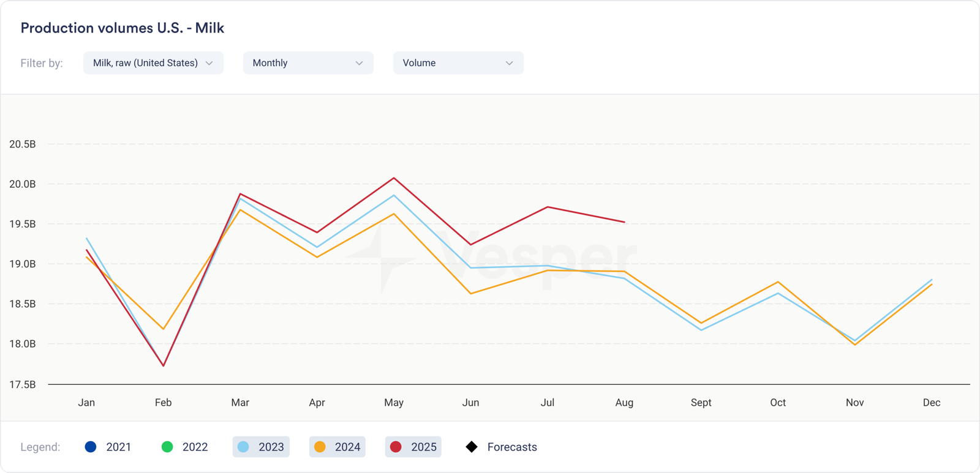Click the light blue 2023 line's September low
This screenshot has width=980, height=473.
701,330
